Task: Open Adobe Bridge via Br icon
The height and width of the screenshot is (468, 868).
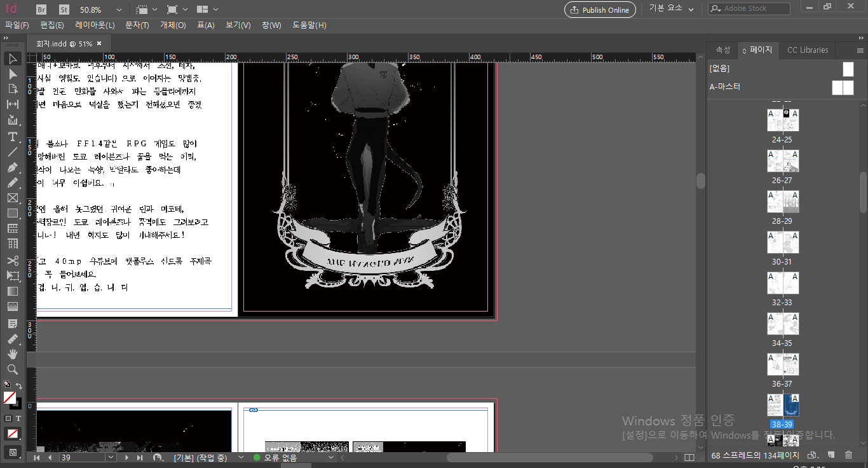Action: point(41,10)
